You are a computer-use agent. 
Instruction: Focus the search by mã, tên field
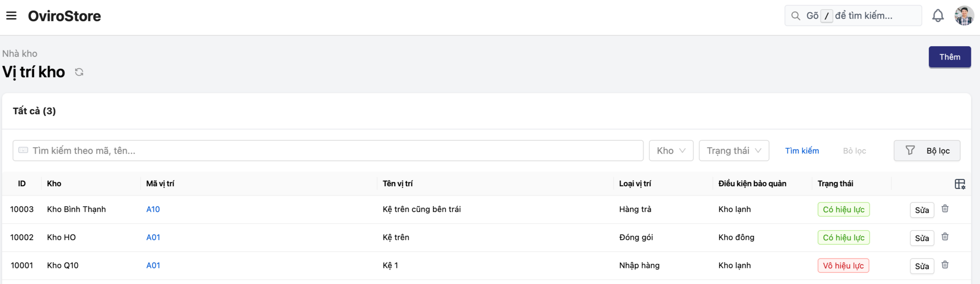[328, 151]
